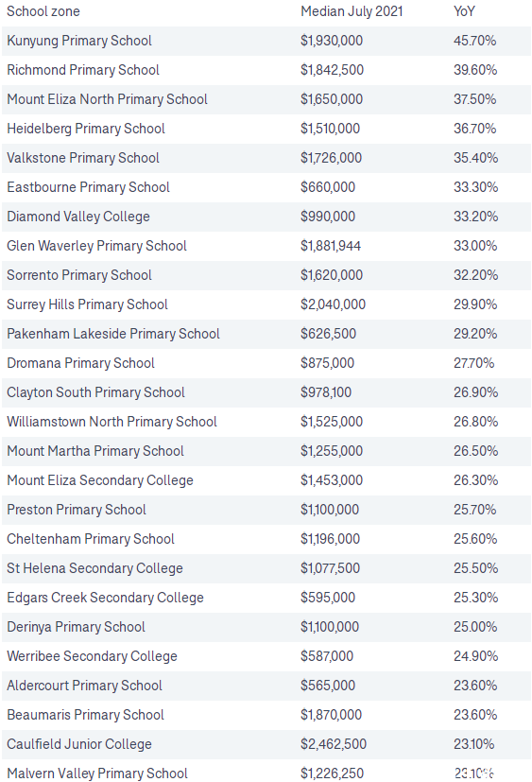
Task: Select Caulfield Junior College $2,462,500 cell
Action: [x=333, y=744]
